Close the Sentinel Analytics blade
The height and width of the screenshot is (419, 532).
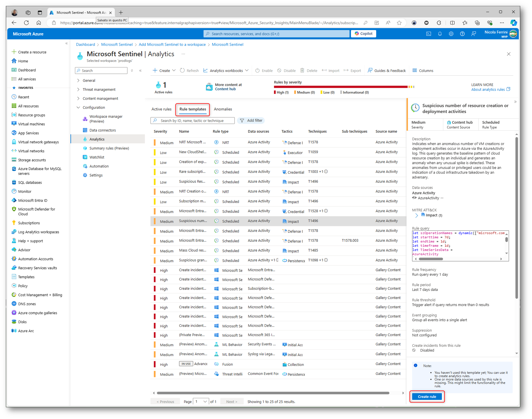(x=508, y=54)
